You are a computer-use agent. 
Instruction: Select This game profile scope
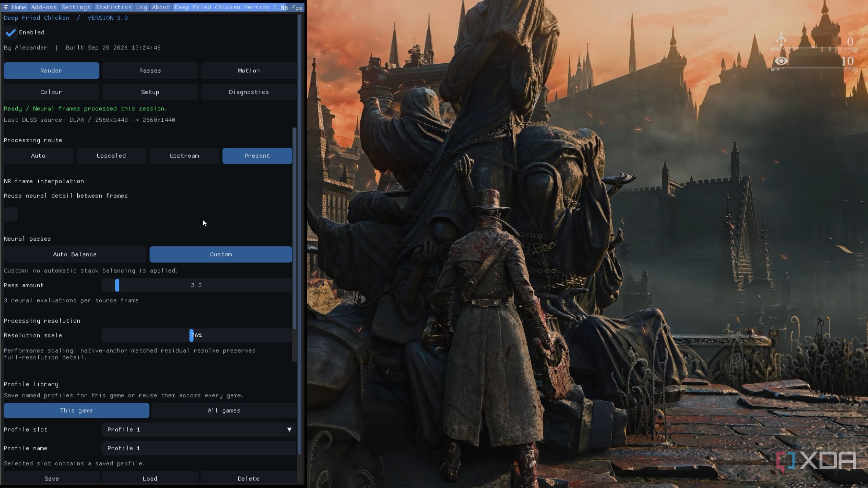76,411
